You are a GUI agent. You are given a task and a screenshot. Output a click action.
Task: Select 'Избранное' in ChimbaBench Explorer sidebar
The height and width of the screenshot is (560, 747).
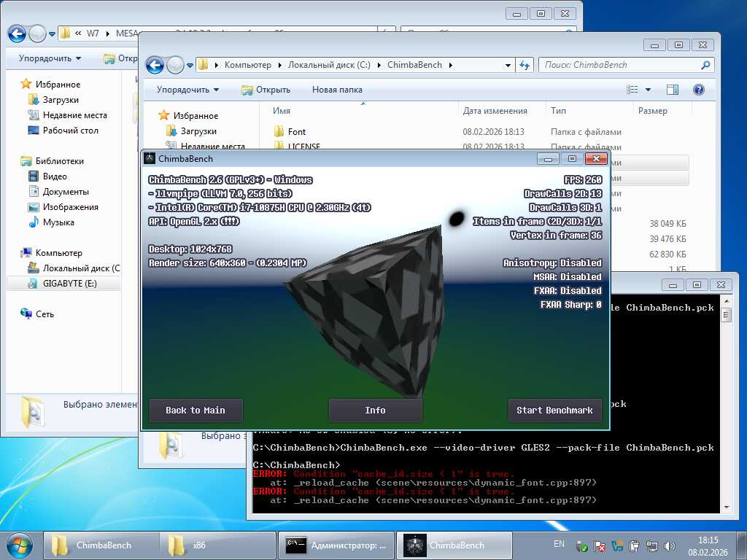196,116
